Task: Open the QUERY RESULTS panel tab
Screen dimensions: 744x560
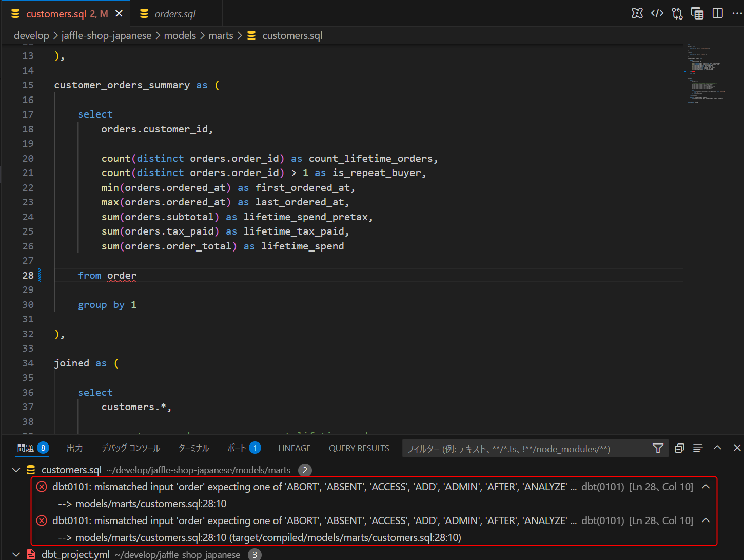Action: point(359,448)
